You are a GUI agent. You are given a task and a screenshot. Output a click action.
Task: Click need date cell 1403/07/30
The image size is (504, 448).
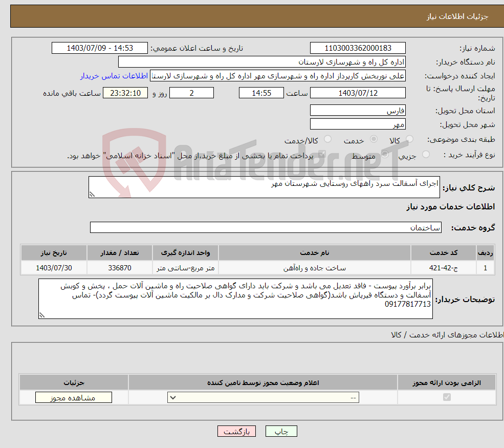click(x=54, y=268)
